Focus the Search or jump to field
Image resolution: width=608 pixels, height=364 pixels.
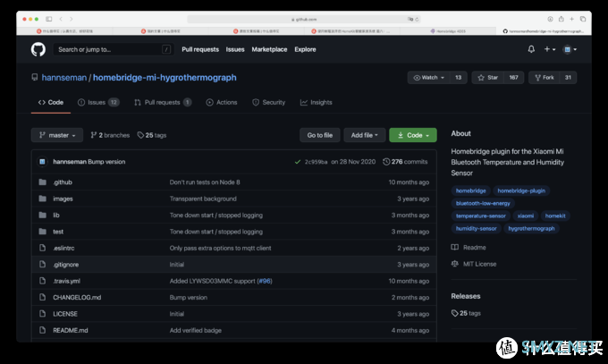(114, 49)
